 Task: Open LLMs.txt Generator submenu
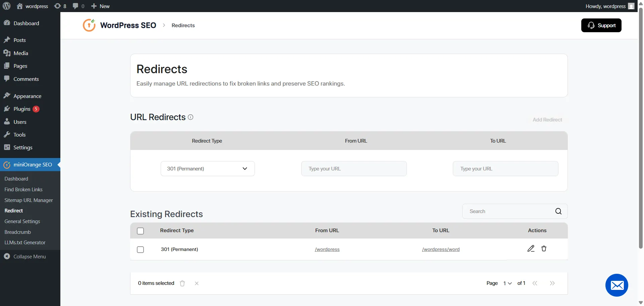(x=25, y=243)
